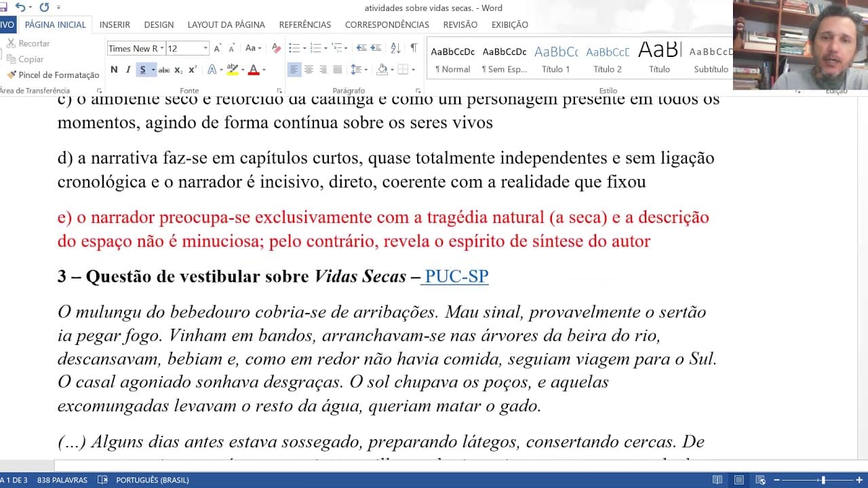The height and width of the screenshot is (488, 868).
Task: Center-align the text
Action: pos(309,70)
